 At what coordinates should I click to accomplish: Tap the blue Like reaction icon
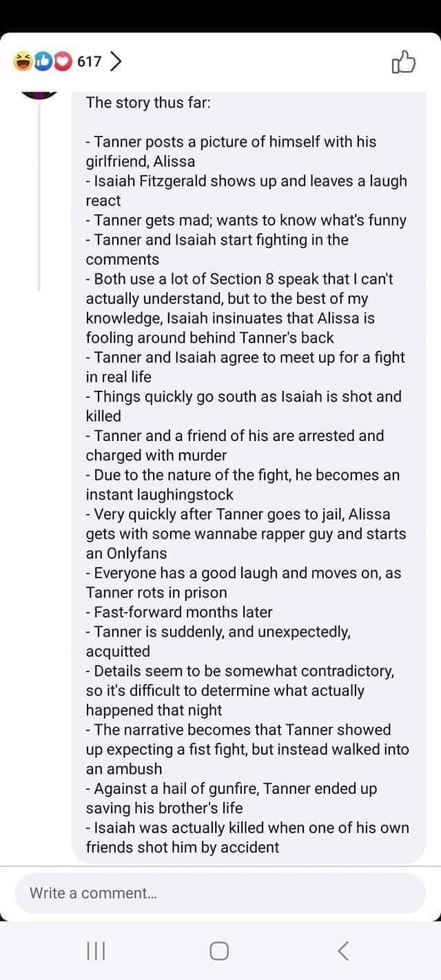pos(43,62)
